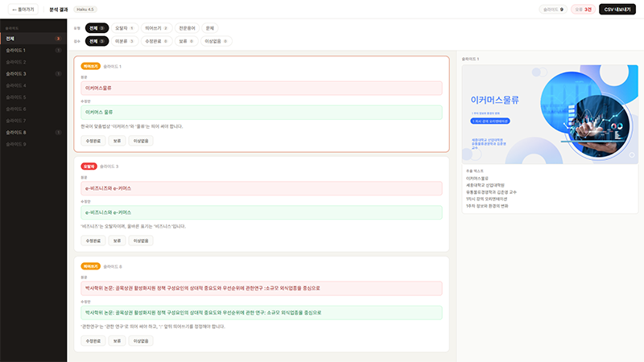The width and height of the screenshot is (644, 362).
Task: Open 슬라이드 6 in sidebar
Action: 33,109
